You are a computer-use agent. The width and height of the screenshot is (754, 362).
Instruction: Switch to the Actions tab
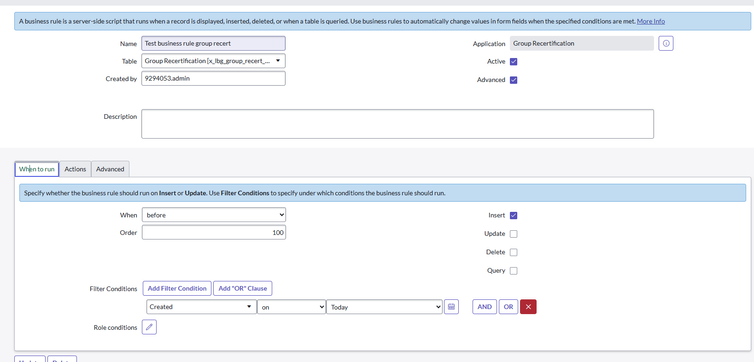[75, 169]
